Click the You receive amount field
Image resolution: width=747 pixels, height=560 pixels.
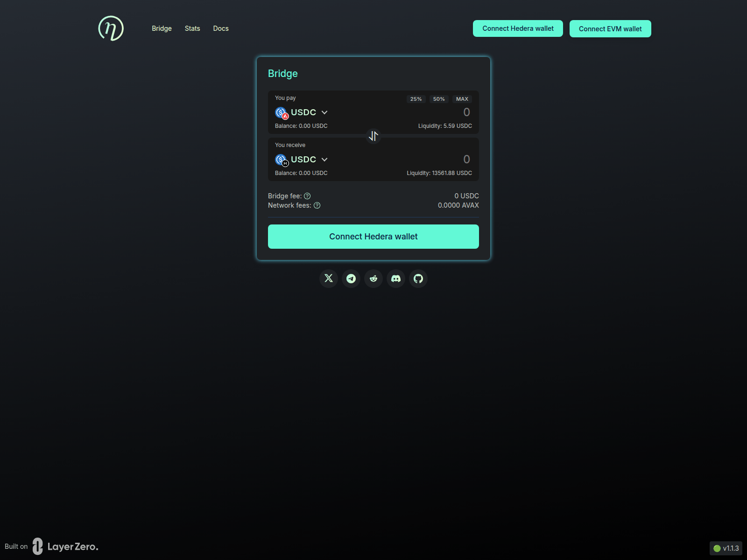pyautogui.click(x=466, y=159)
